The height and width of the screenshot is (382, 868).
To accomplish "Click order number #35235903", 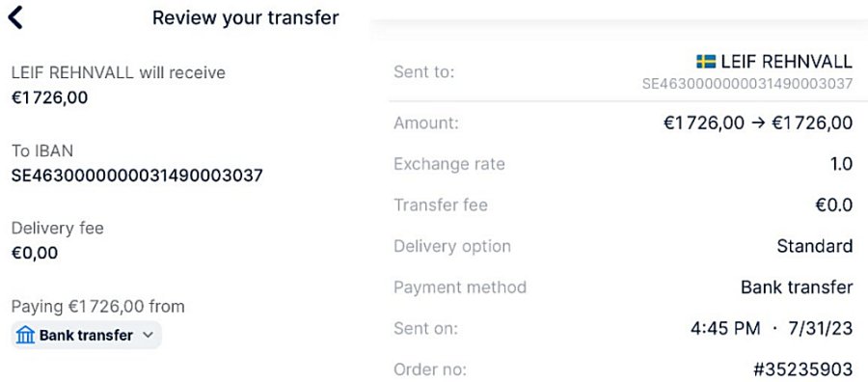I will [802, 368].
